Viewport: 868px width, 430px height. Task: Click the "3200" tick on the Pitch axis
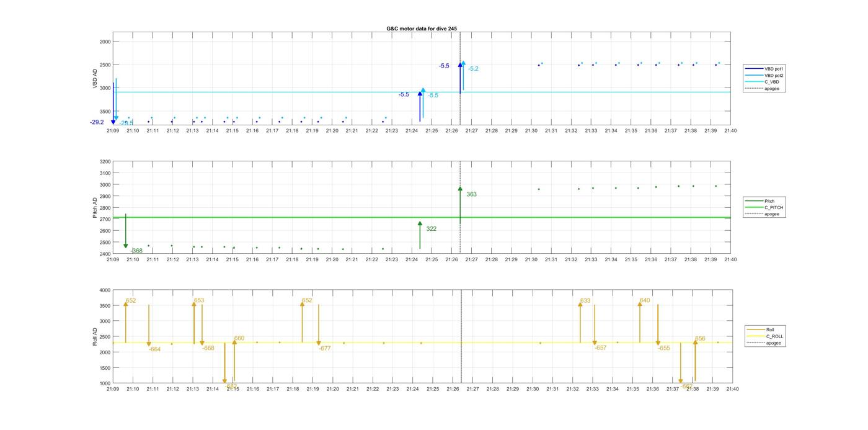point(105,161)
